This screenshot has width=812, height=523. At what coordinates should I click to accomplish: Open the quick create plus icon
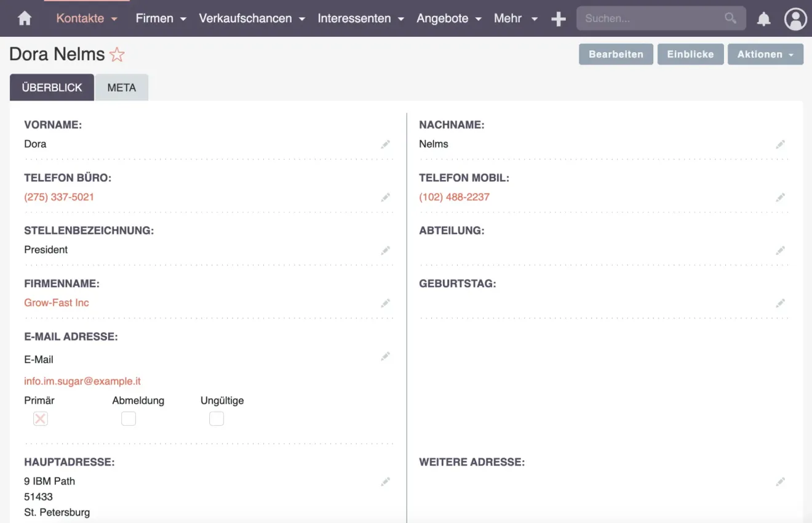[x=558, y=18]
